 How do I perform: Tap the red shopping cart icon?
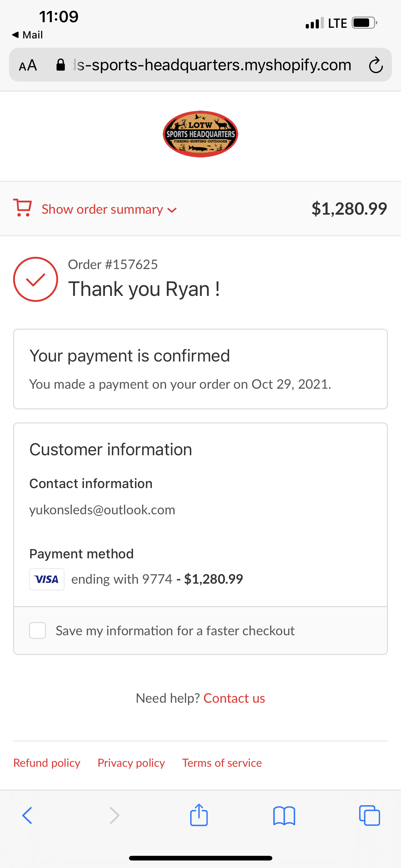coord(22,207)
